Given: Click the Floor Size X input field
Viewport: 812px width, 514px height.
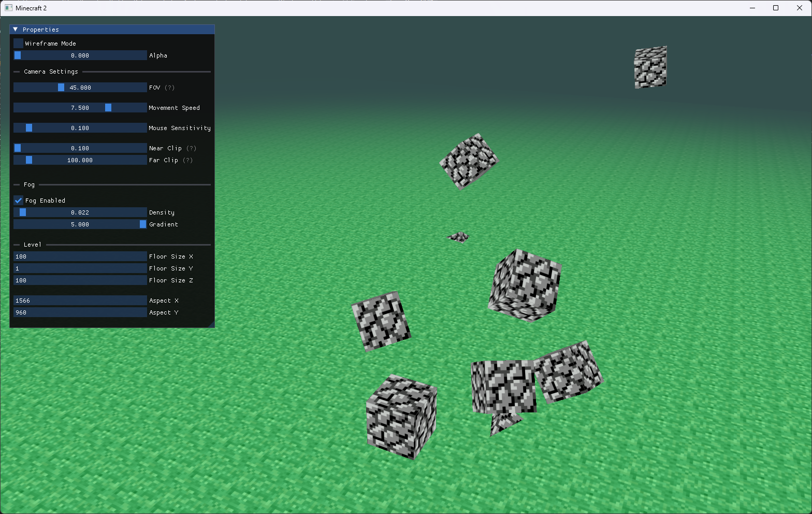Looking at the screenshot, I should [x=80, y=256].
